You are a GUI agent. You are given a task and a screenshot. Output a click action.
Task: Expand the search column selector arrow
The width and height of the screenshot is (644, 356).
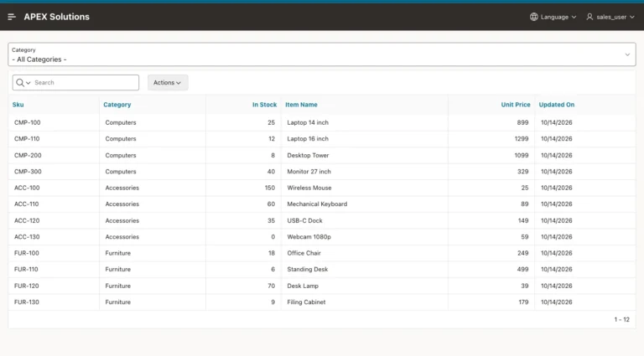(x=29, y=83)
